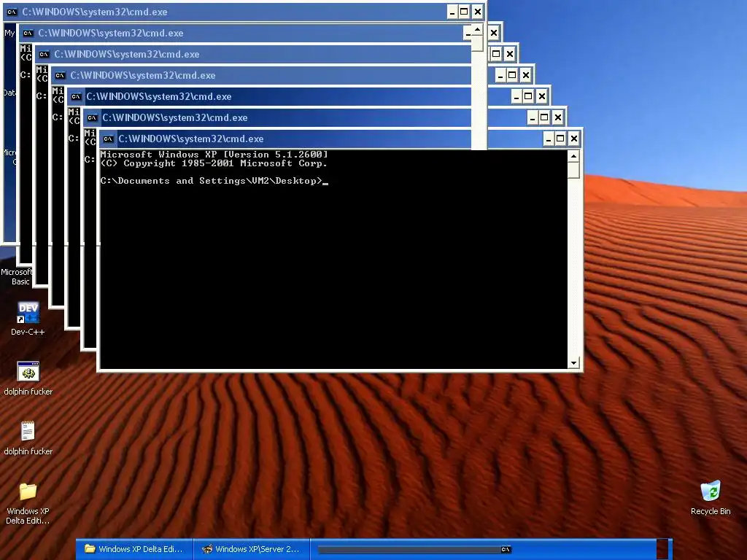Click the C:\Documents and Settings\VM2\Desktop> prompt
This screenshot has width=747, height=560.
coord(212,181)
